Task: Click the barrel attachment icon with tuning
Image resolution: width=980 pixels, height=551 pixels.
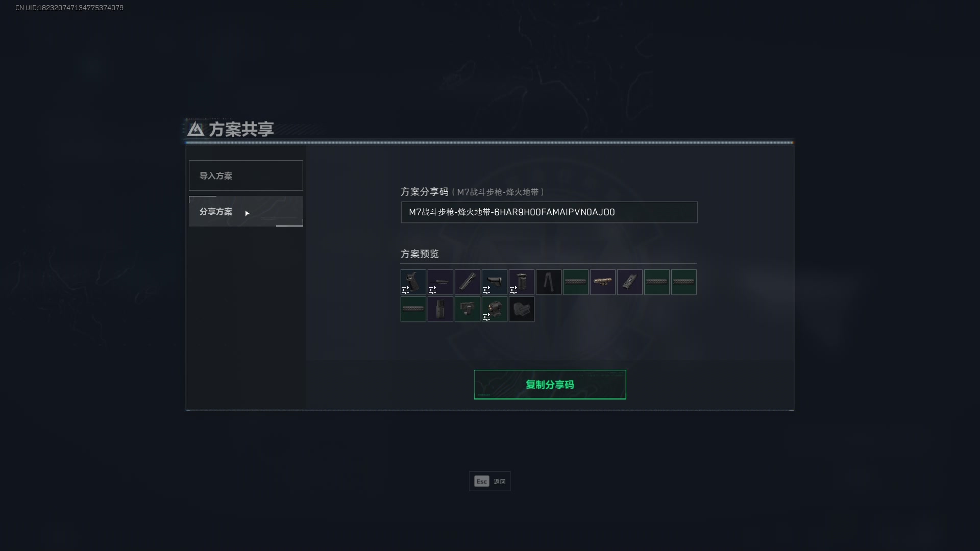Action: pyautogui.click(x=440, y=282)
